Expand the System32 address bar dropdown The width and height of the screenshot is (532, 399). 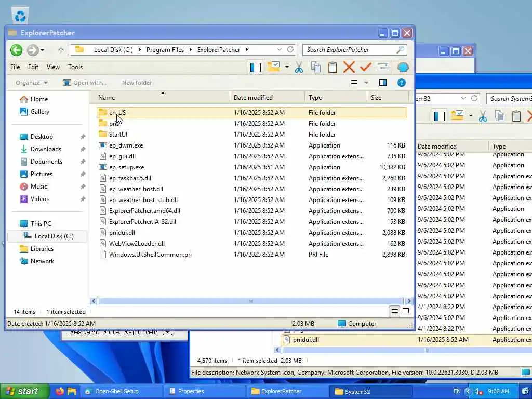[463, 98]
